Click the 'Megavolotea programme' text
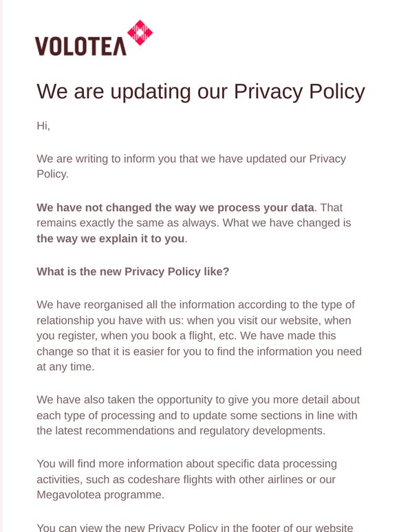399x532 pixels. pos(100,495)
